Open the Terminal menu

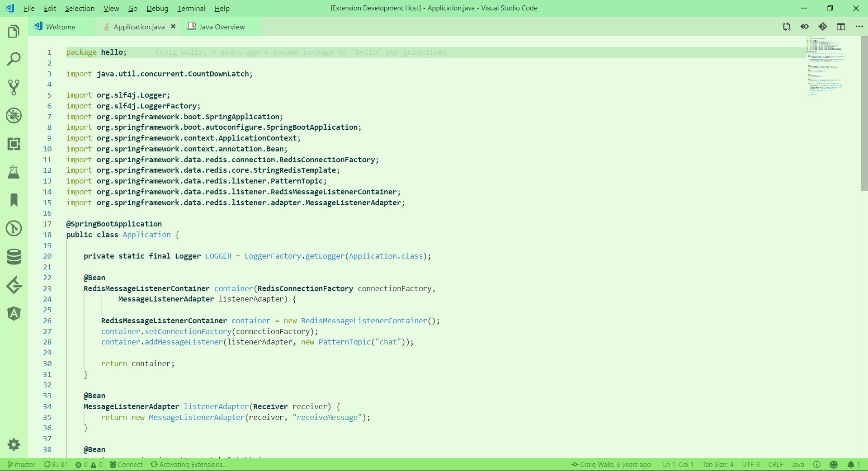[191, 8]
